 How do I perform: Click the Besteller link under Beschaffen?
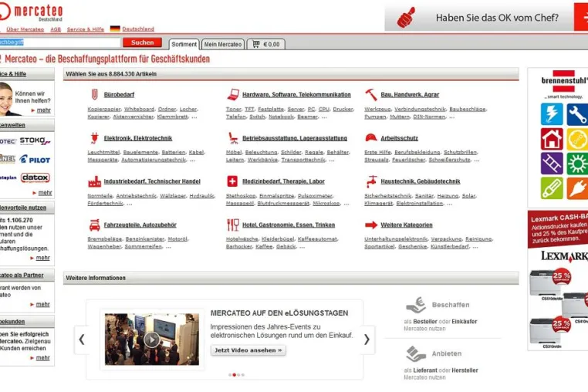coord(425,322)
